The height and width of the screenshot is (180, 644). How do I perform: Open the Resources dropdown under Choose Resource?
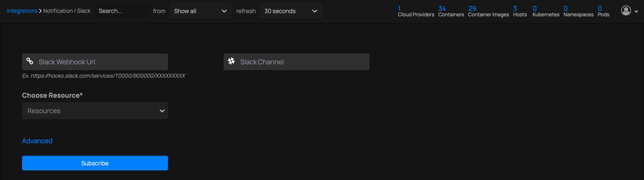click(95, 111)
